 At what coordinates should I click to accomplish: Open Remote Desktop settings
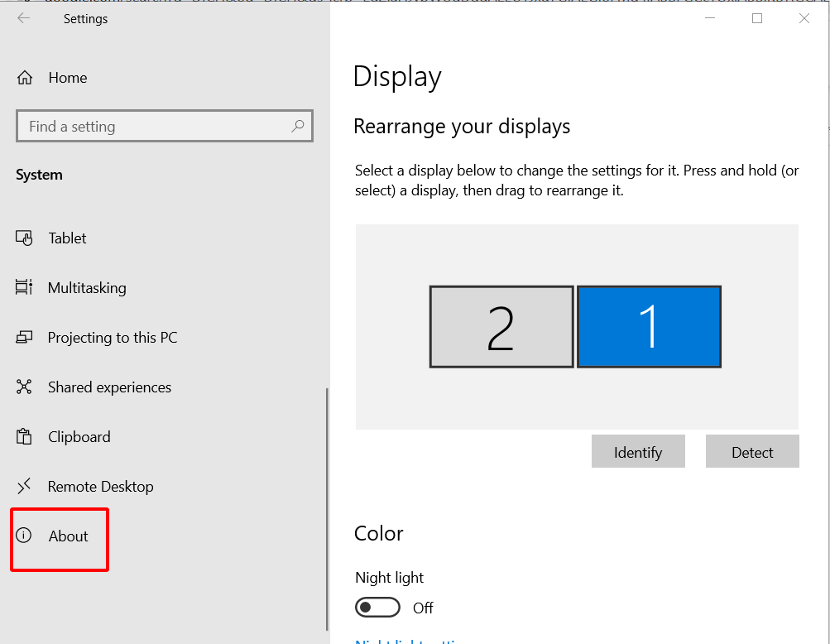tap(100, 487)
